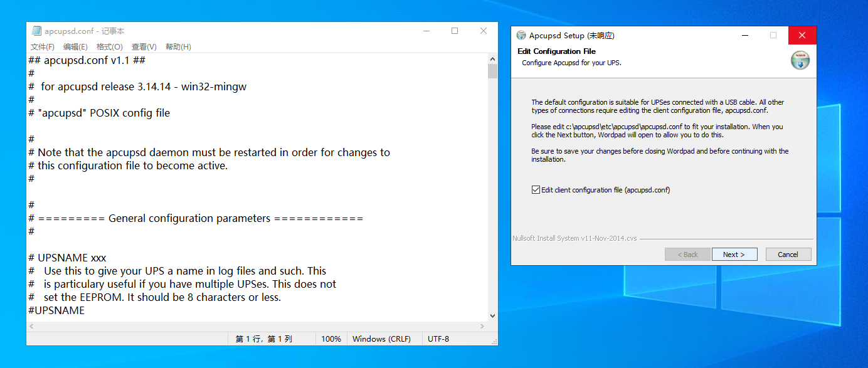Open the 文件(F) menu in Notepad
Image resolution: width=868 pixels, height=368 pixels.
[43, 47]
